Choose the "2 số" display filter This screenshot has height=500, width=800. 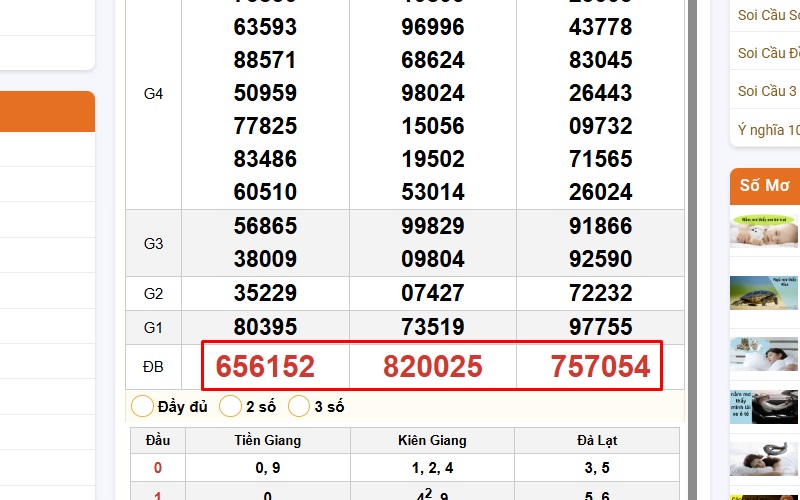(x=231, y=407)
